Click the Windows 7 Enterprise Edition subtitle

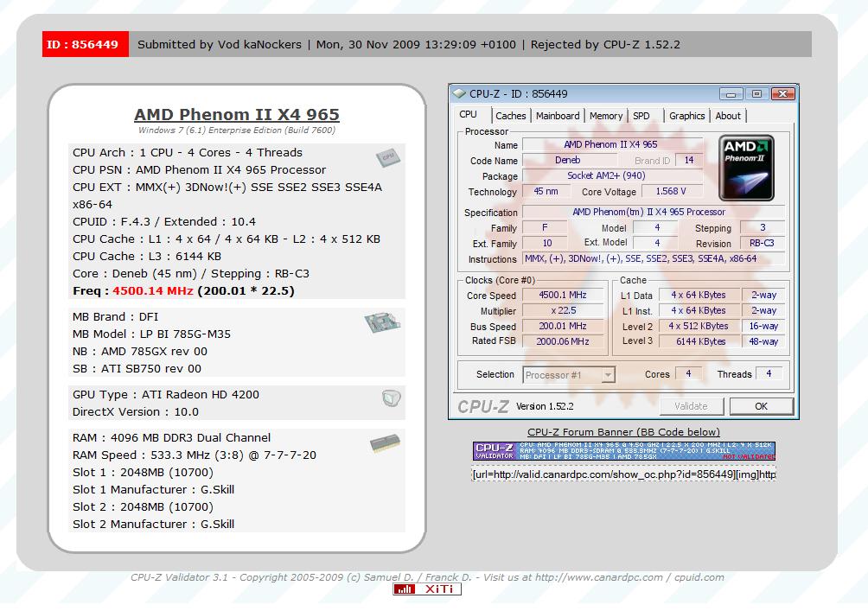click(x=236, y=130)
